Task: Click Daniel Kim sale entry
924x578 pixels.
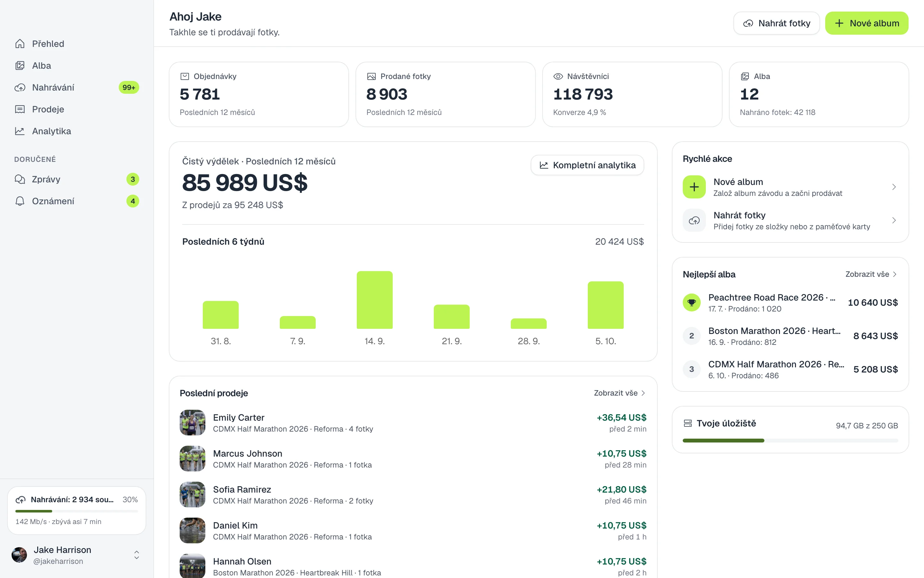Action: click(413, 530)
